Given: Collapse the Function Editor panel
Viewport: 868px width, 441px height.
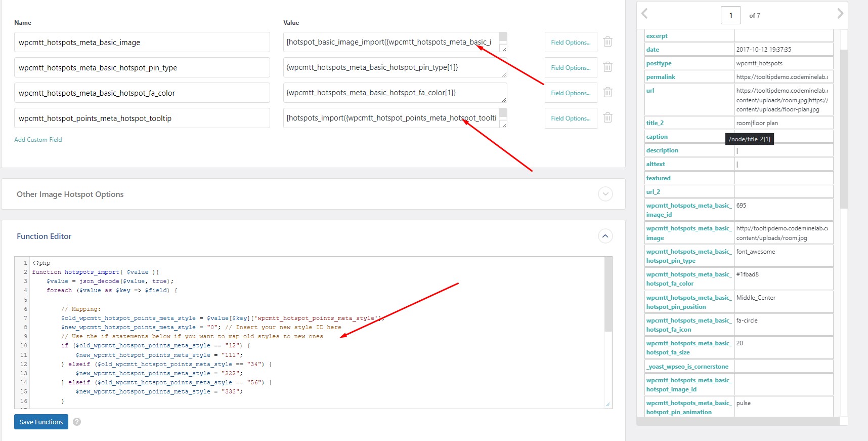Looking at the screenshot, I should point(605,236).
